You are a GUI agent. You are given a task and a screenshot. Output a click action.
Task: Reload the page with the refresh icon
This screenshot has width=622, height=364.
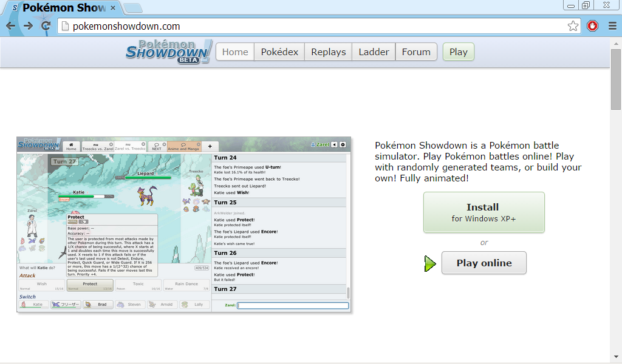pos(46,26)
